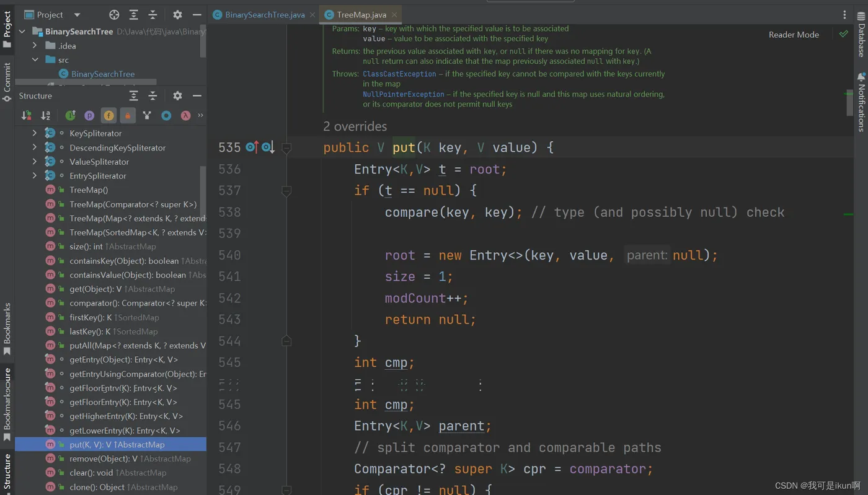The image size is (868, 495).
Task: Select put(K, V) method in Structure
Action: (x=110, y=444)
